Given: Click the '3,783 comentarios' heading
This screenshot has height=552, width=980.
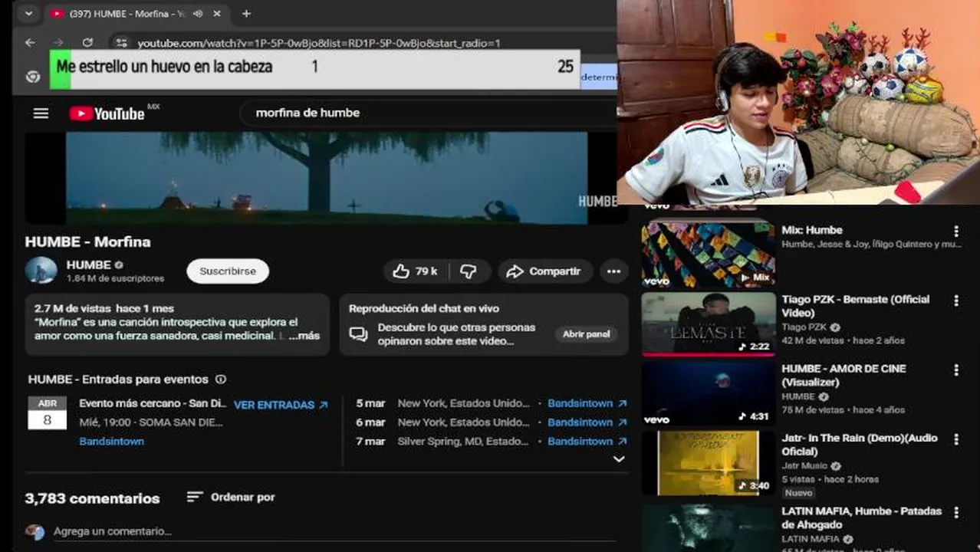Looking at the screenshot, I should [x=92, y=498].
